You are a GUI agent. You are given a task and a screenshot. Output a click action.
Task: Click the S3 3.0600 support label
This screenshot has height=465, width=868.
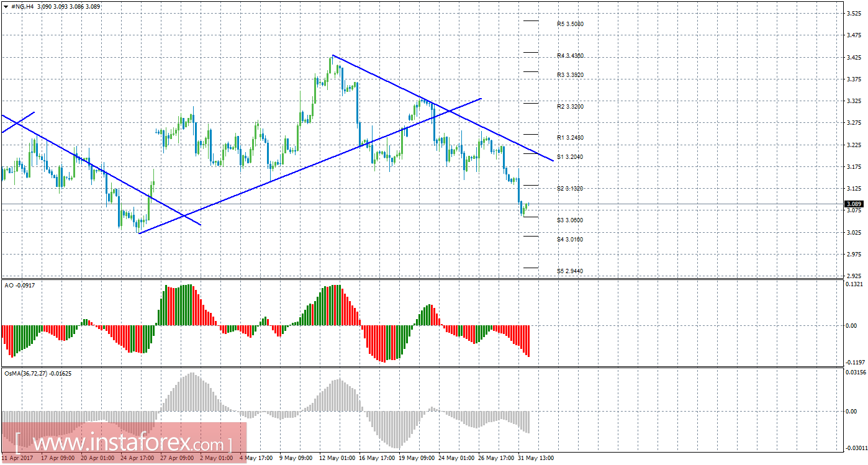pos(570,220)
